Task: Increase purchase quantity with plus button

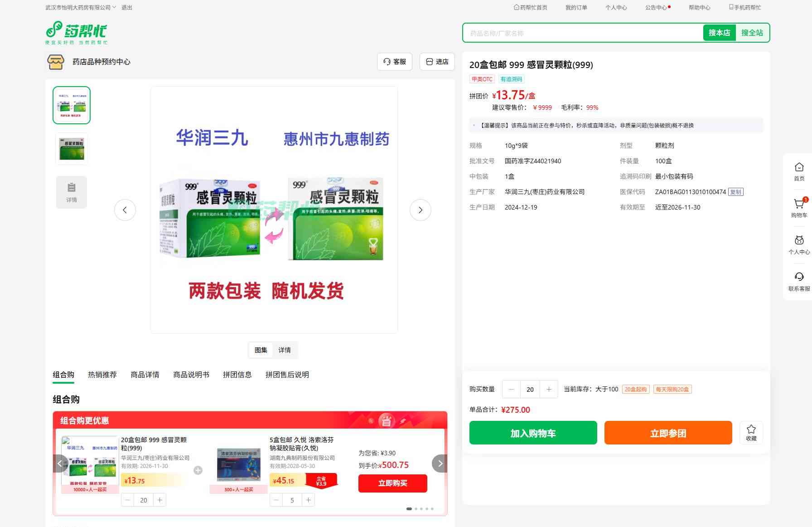Action: 549,389
